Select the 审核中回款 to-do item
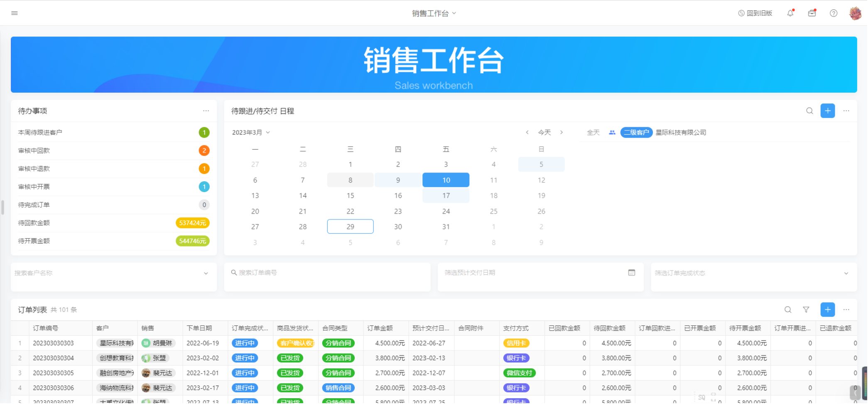Viewport: 868px width, 404px height. (34, 150)
